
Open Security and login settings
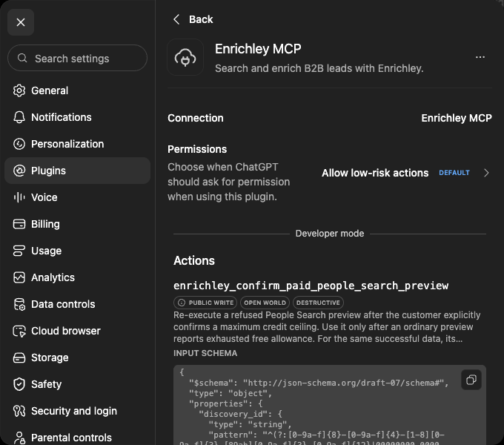coord(78,411)
